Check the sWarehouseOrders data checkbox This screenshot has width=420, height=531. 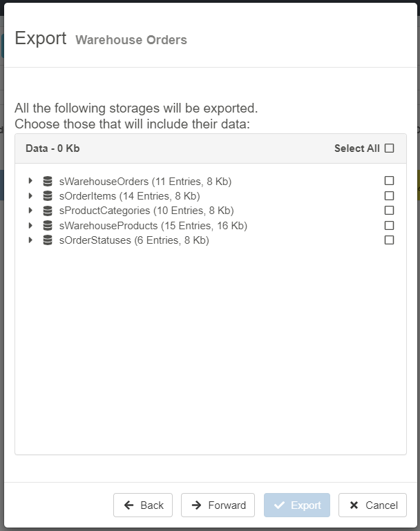390,181
